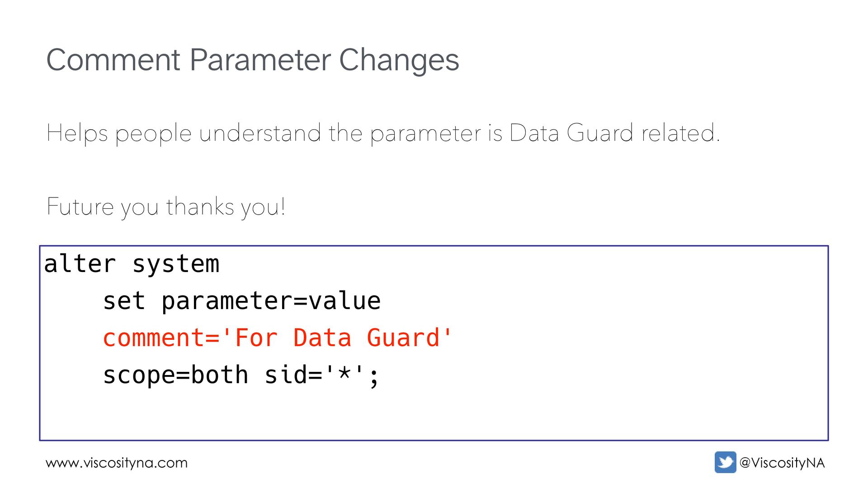This screenshot has height=488, width=868.
Task: Click the Twitter bird icon
Action: click(725, 462)
